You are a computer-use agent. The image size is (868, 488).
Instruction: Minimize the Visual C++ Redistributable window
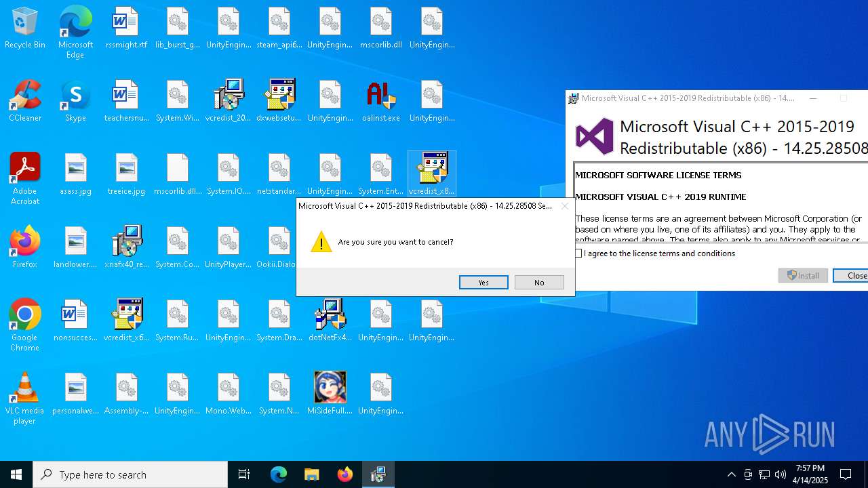(x=812, y=98)
